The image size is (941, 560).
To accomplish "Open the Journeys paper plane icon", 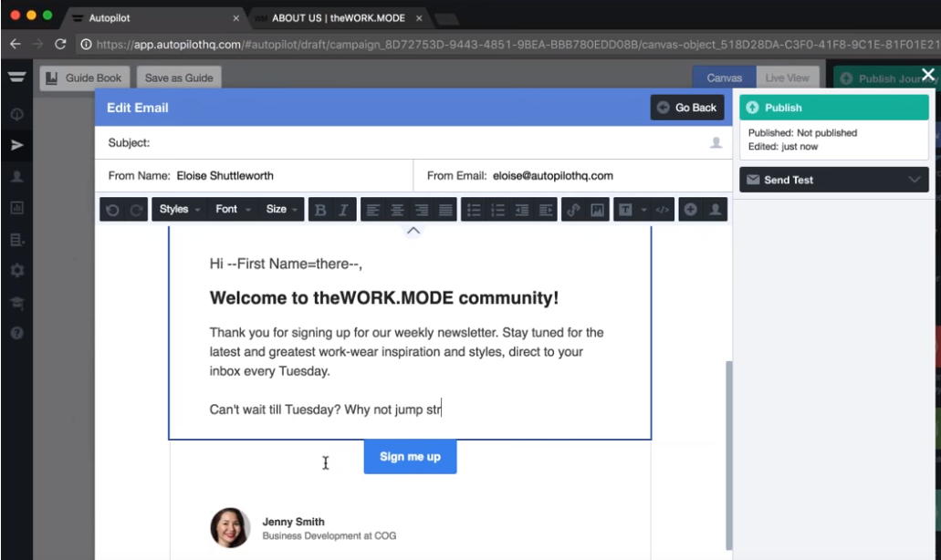I will (16, 145).
